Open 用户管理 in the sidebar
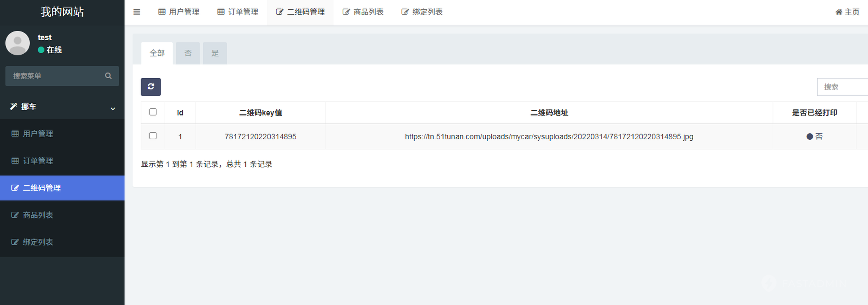This screenshot has width=868, height=305. coord(38,134)
